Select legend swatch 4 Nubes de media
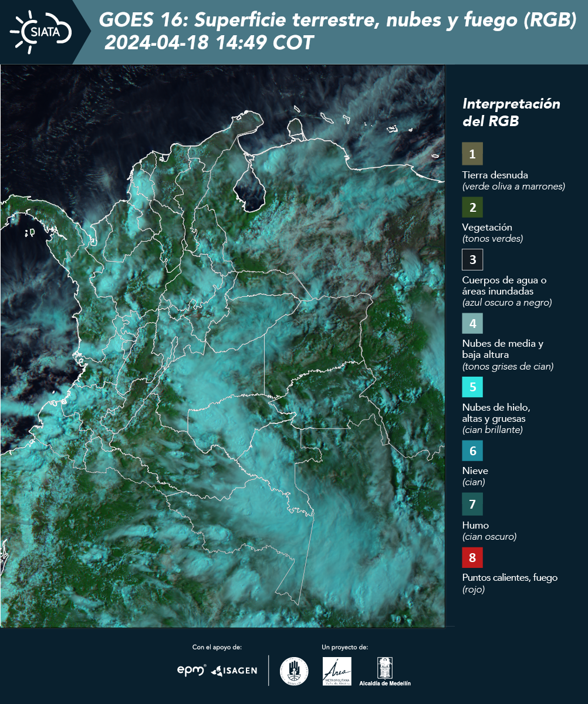 (x=472, y=323)
